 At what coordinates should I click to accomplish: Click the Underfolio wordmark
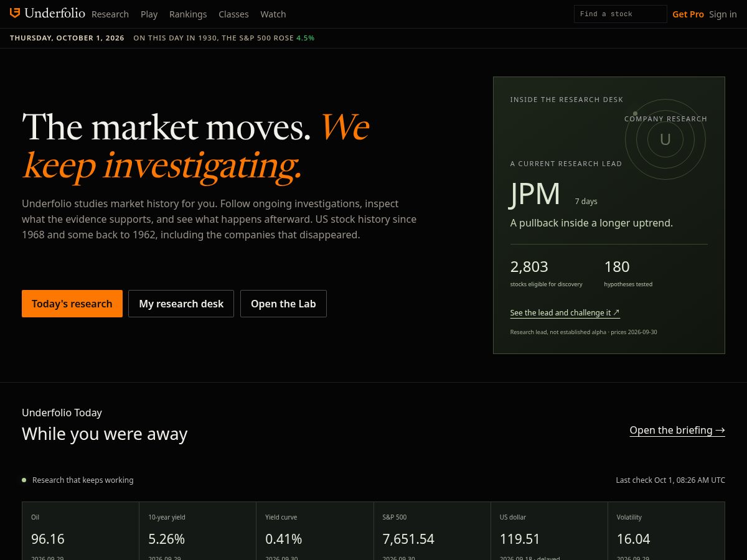click(x=55, y=13)
